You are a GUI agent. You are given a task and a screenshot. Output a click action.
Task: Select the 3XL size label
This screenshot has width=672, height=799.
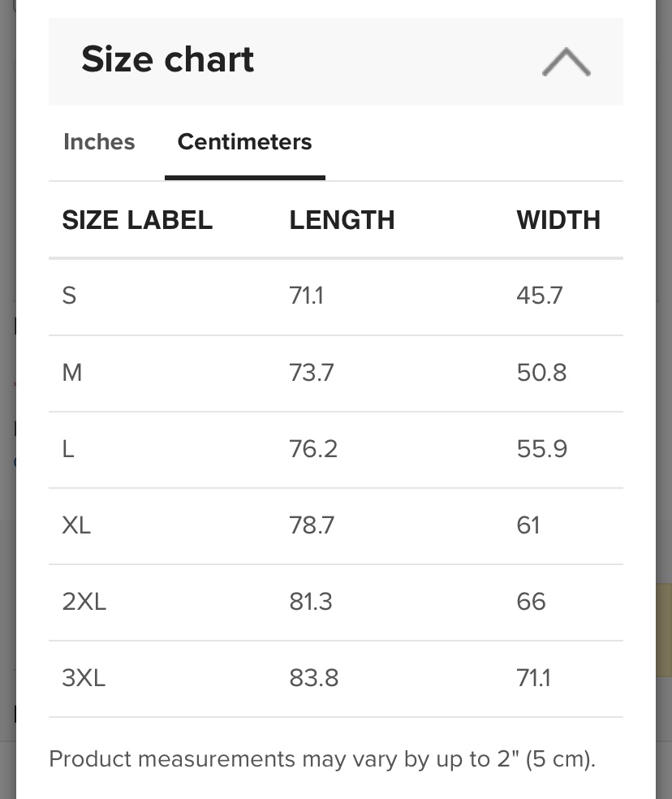coord(84,678)
